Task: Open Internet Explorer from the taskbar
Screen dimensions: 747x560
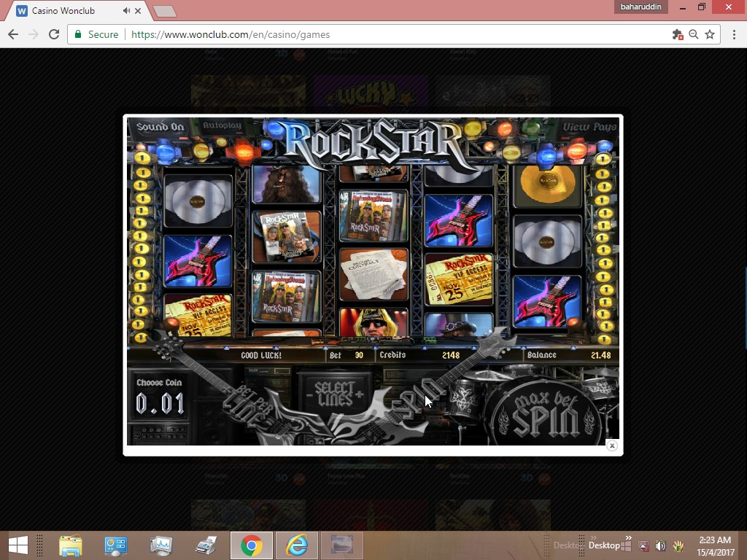Action: point(297,545)
